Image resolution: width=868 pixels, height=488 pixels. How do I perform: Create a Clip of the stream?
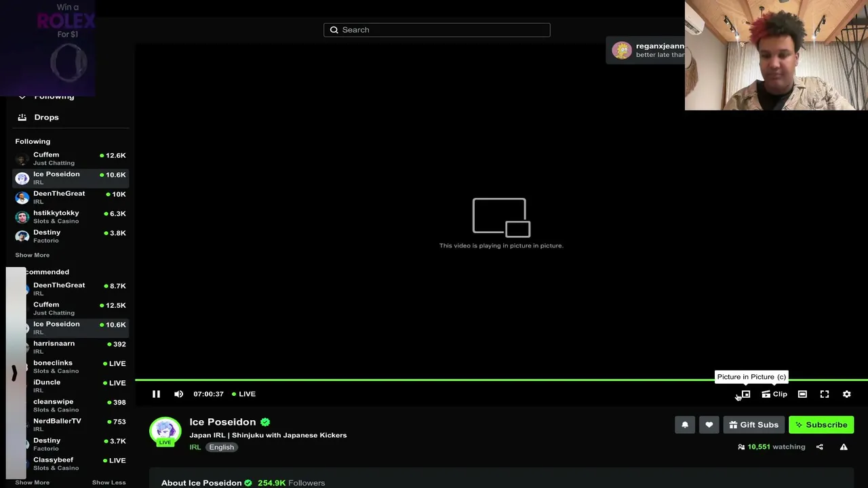pos(774,394)
